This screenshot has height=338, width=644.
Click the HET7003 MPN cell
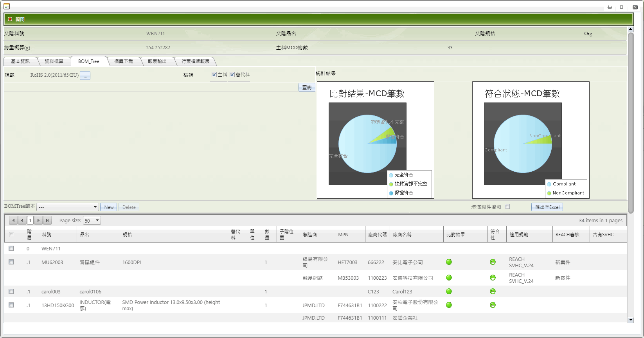pos(347,262)
